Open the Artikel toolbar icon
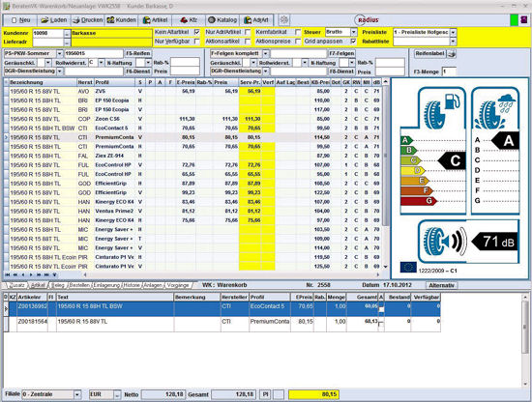The width and height of the screenshot is (532, 402). pyautogui.click(x=147, y=20)
